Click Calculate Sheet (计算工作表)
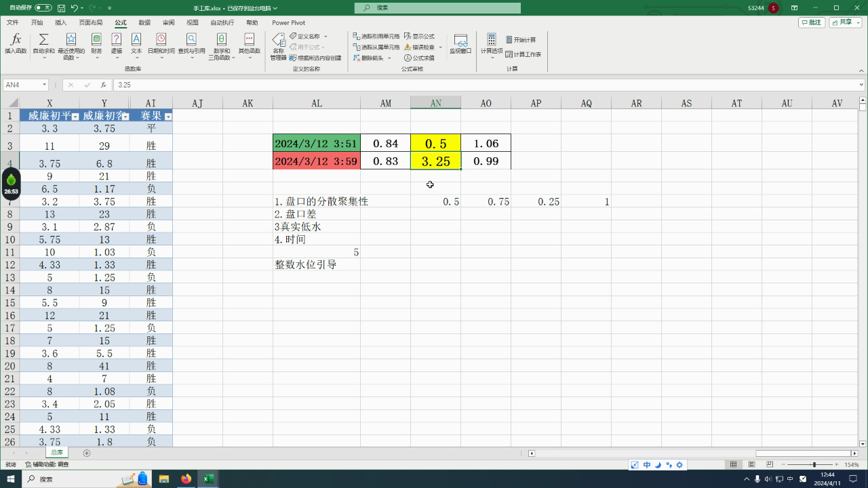 [523, 54]
